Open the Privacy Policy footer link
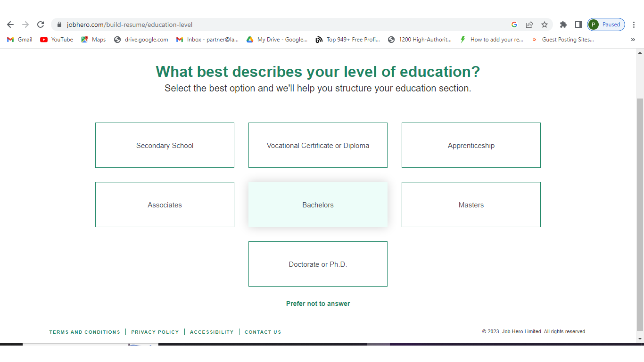 click(155, 332)
